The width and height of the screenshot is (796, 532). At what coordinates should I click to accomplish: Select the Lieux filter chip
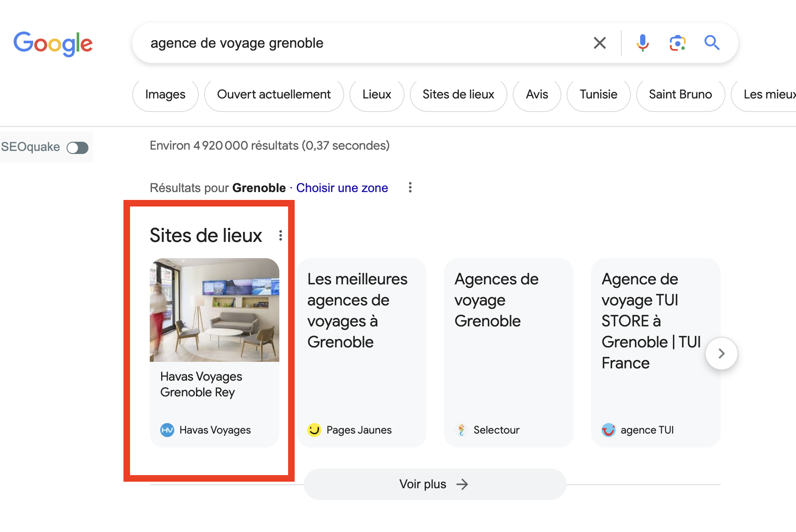click(x=377, y=94)
